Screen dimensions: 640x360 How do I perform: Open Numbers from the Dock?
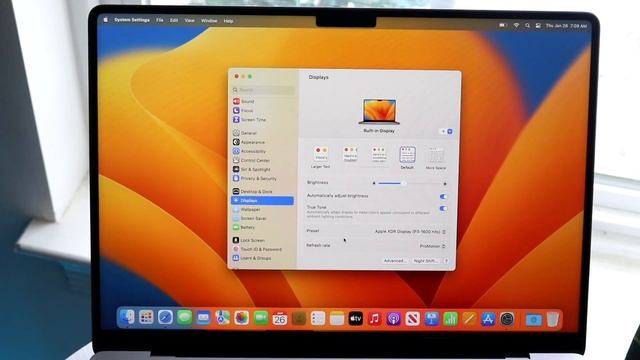[x=450, y=319]
